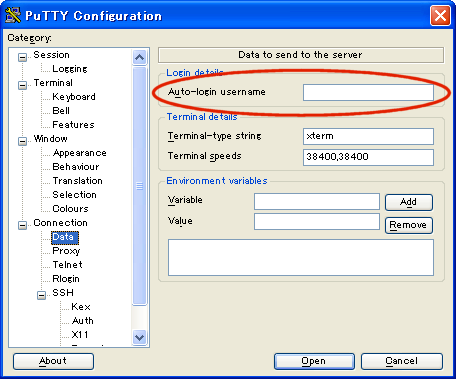Click the category tree scrollbar thumb
This screenshot has width=456, height=379.
pos(139,186)
